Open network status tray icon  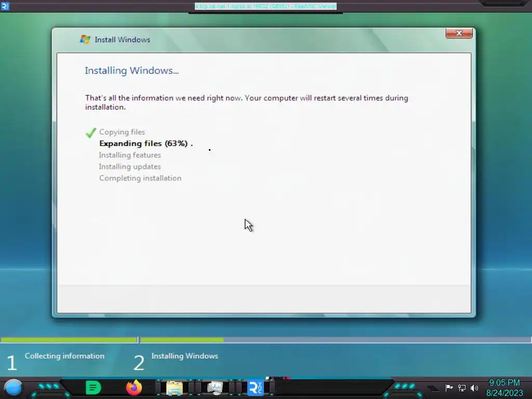[462, 388]
